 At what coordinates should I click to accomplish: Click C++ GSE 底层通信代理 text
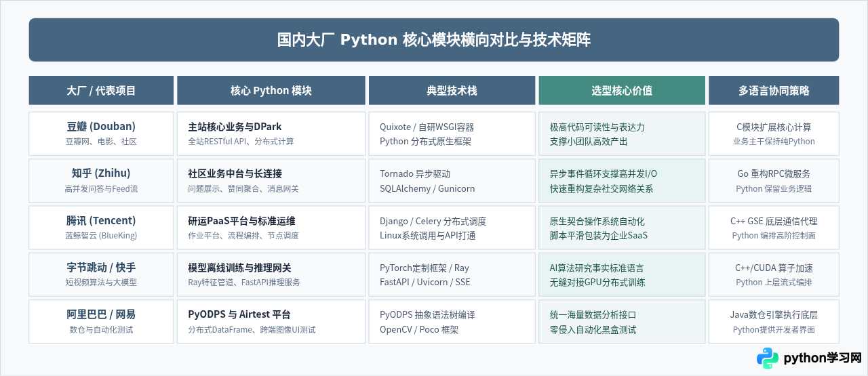pos(774,222)
